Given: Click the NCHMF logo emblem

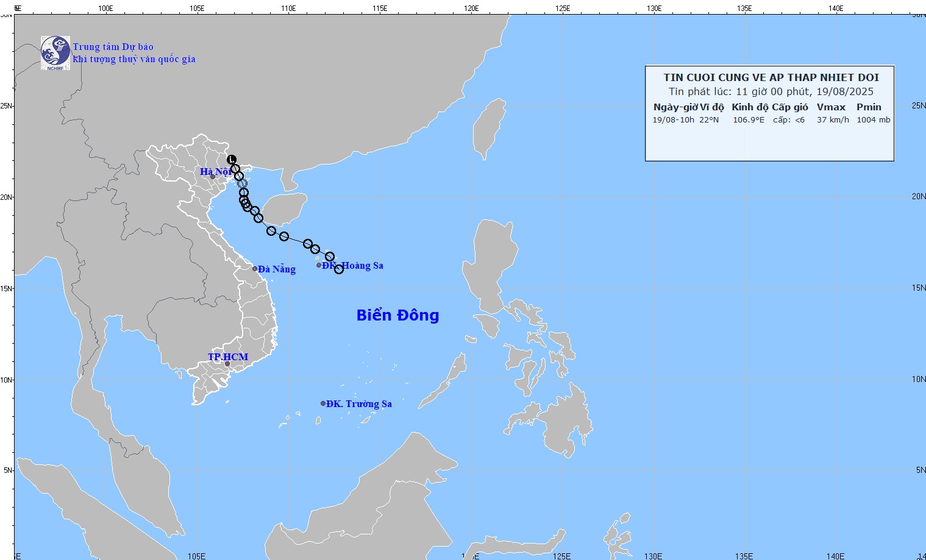Looking at the screenshot, I should click(x=55, y=53).
